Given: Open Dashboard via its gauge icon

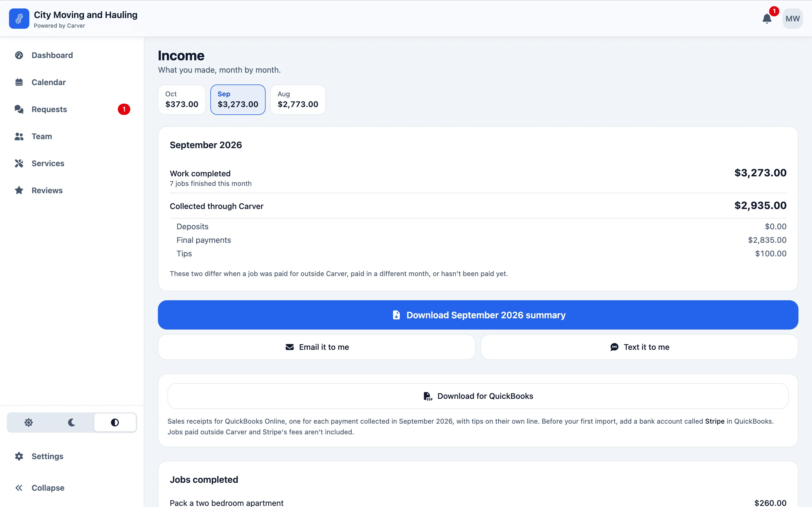Looking at the screenshot, I should [19, 55].
